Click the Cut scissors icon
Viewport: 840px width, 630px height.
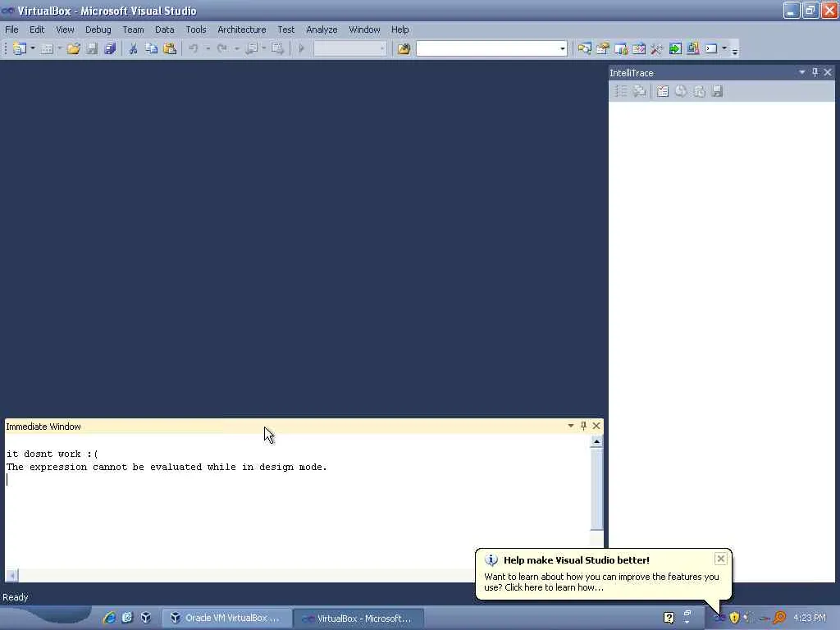pyautogui.click(x=133, y=48)
